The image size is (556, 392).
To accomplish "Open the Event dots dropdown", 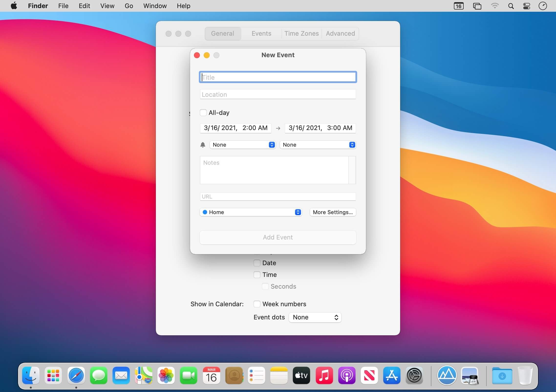I will point(315,317).
